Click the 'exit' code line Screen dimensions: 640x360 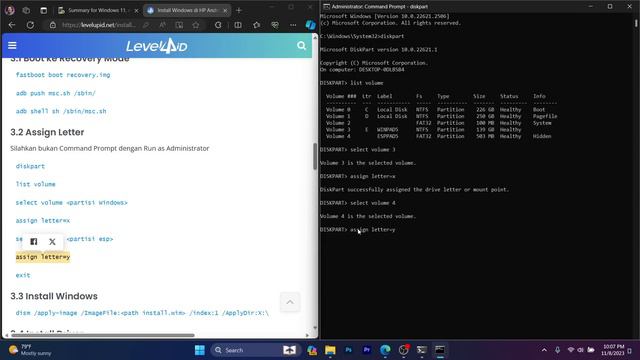23,275
